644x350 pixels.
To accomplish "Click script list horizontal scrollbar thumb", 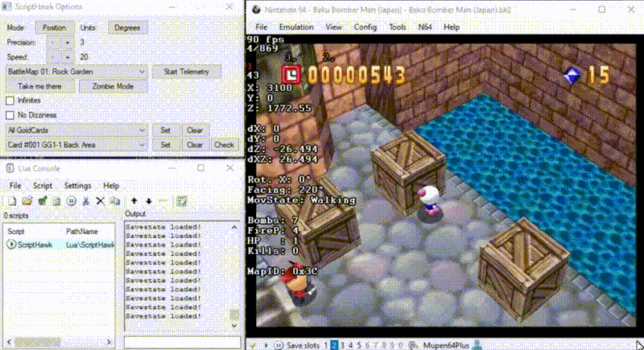I will [x=38, y=341].
